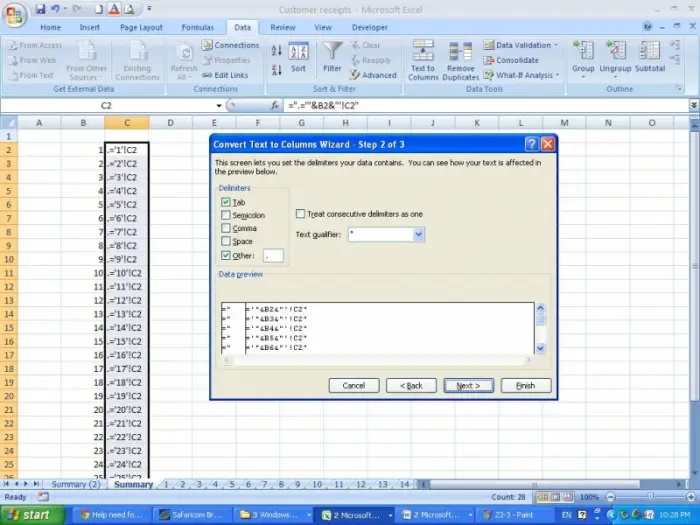
Task: Save the workbook from quick access toolbar
Action: pyautogui.click(x=40, y=9)
